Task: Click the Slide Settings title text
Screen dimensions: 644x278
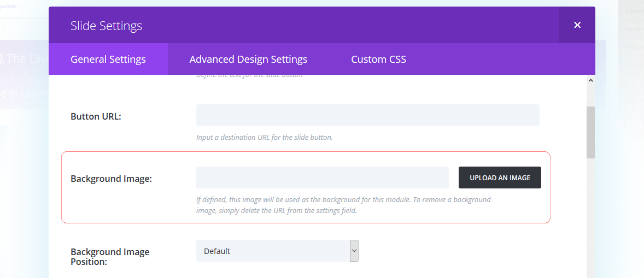Action: pyautogui.click(x=107, y=26)
